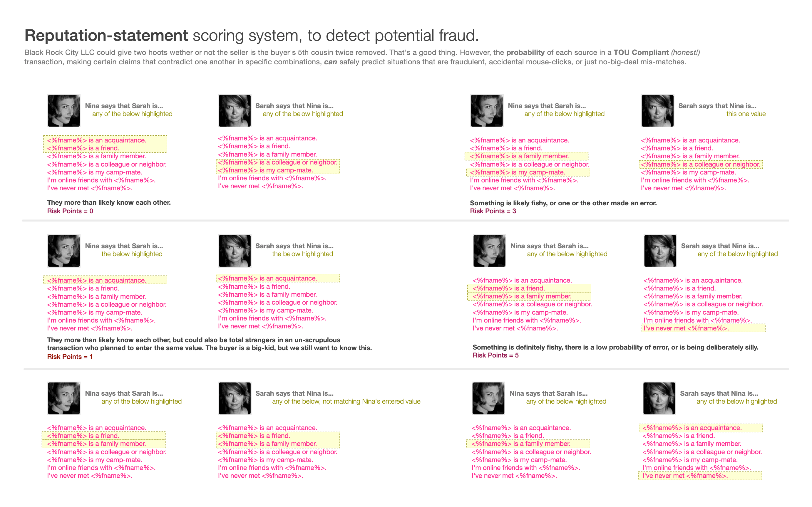The height and width of the screenshot is (507, 812).
Task: Click Nina's photo in the Risk Points = 5 example
Action: [489, 251]
